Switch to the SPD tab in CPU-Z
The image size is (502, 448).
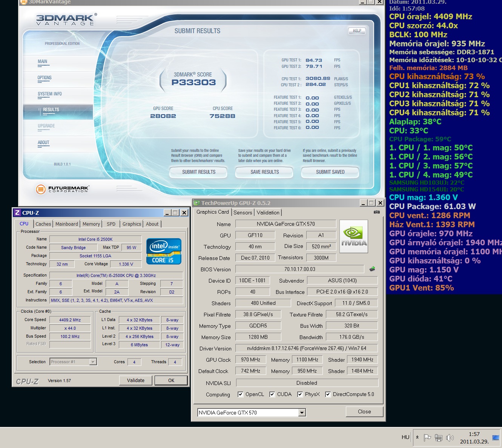coord(111,224)
